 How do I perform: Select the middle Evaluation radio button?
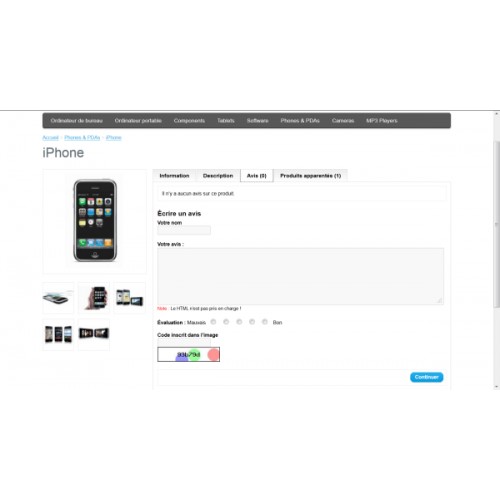click(x=239, y=322)
